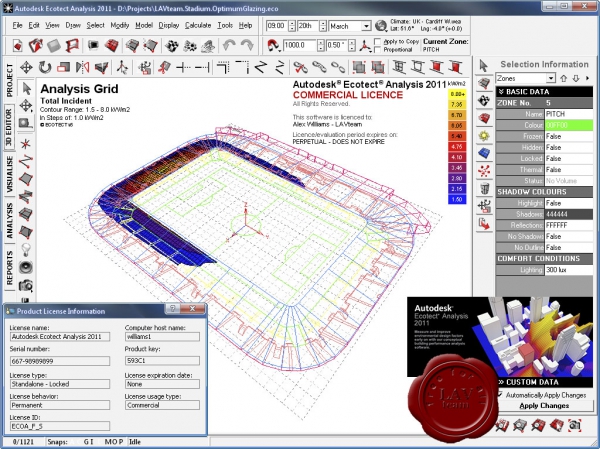This screenshot has width=600, height=449.
Task: Collapse the BASIC DATA section
Action: (x=544, y=91)
